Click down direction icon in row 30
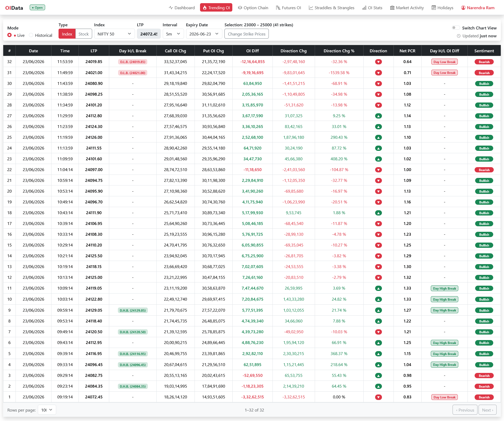Image resolution: width=504 pixels, height=421 pixels. point(378,84)
